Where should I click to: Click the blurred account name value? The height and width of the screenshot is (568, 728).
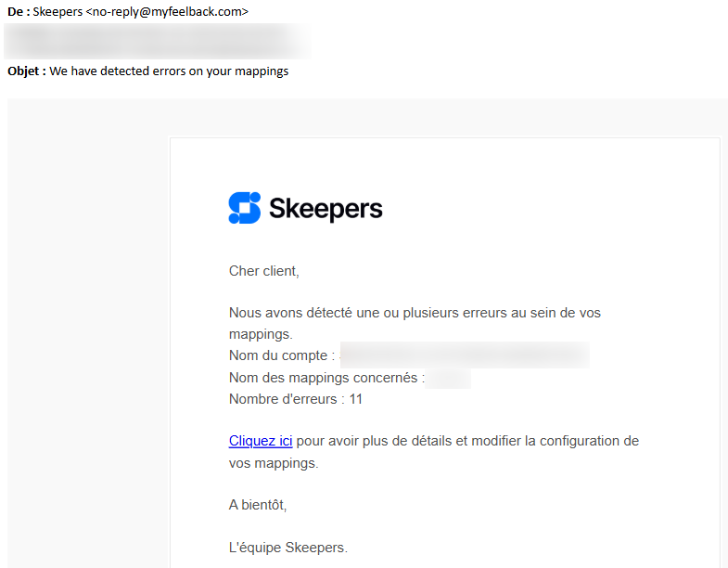pyautogui.click(x=464, y=355)
